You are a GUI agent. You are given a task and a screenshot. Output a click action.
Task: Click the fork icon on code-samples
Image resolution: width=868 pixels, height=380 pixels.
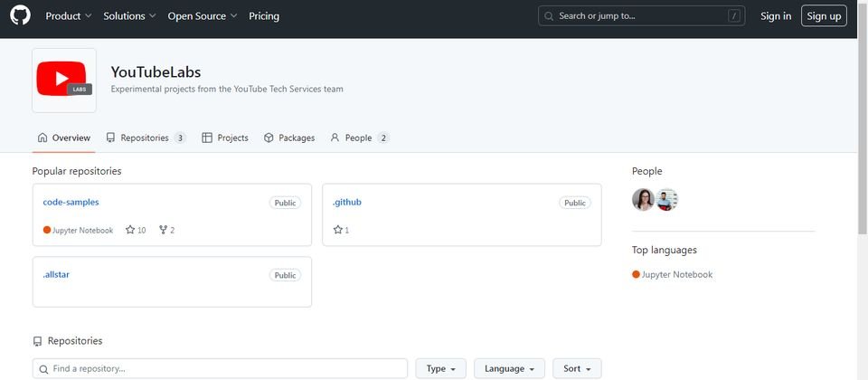[x=163, y=229]
